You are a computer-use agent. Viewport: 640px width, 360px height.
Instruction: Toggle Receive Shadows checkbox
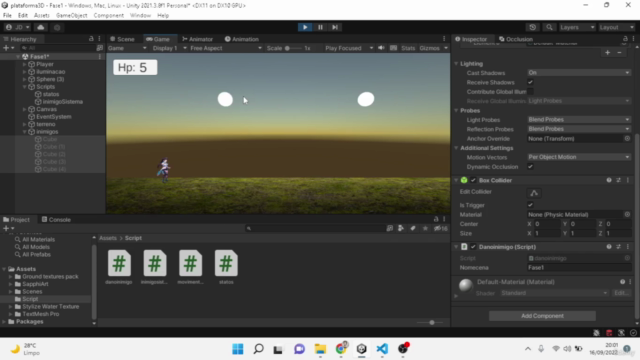[x=530, y=82]
